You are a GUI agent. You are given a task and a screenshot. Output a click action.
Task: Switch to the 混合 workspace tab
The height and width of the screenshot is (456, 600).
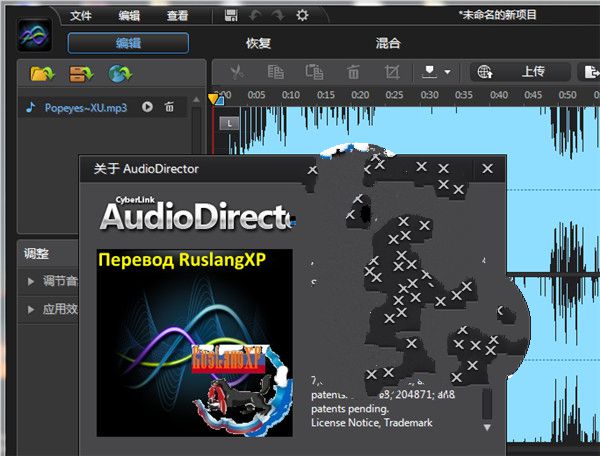[x=388, y=43]
